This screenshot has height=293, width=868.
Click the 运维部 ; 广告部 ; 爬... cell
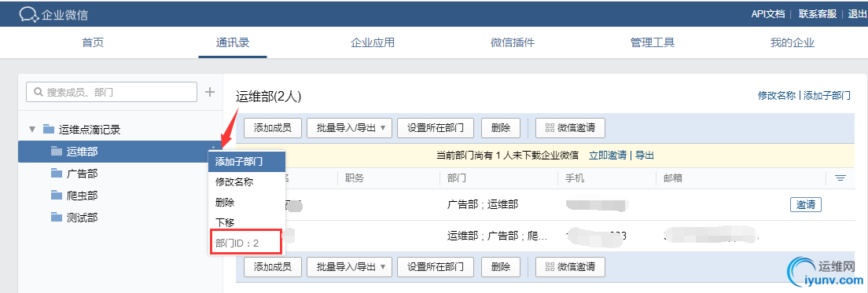[498, 236]
